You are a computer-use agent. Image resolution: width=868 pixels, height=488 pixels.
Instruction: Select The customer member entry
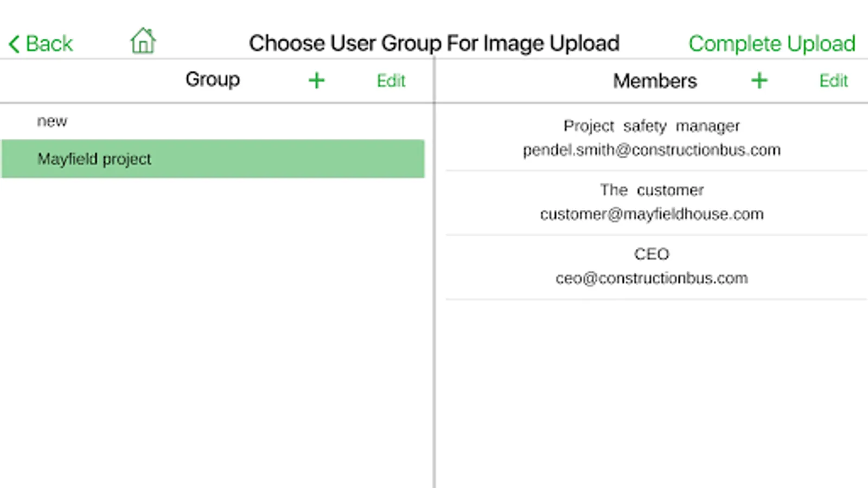[x=651, y=190]
